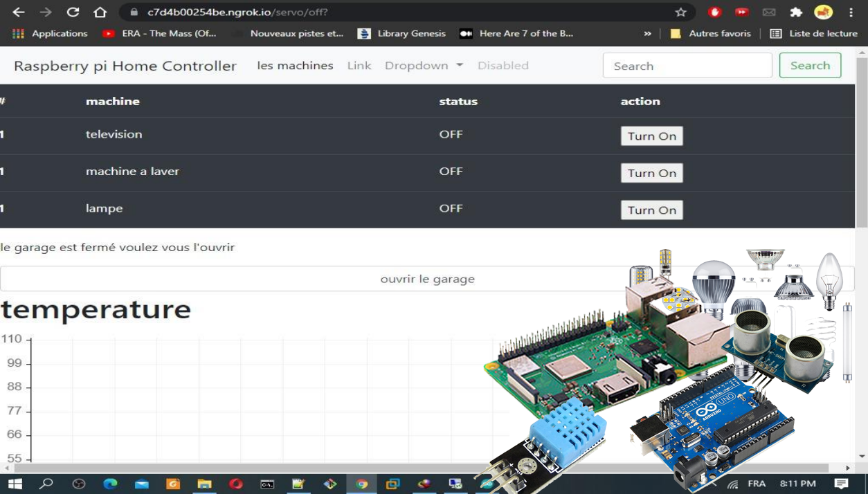Select the les machines nav item
The image size is (868, 494).
tap(295, 66)
